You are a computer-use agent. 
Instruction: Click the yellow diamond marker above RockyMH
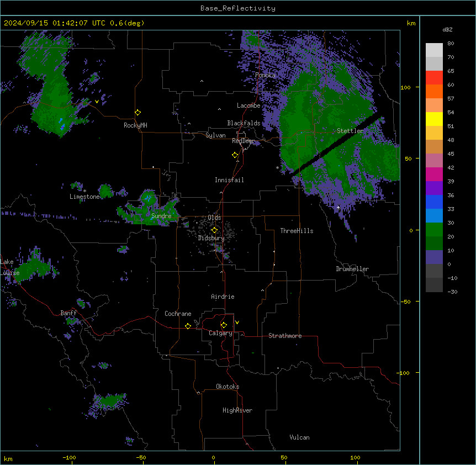[137, 112]
